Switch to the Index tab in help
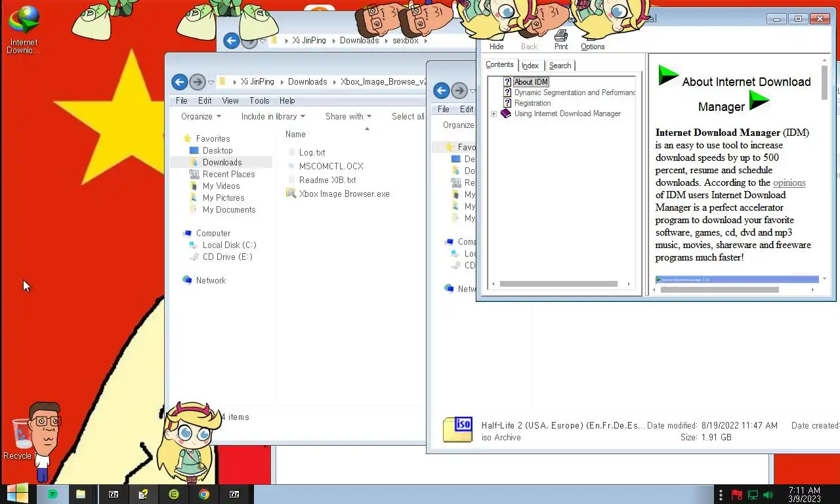The height and width of the screenshot is (504, 840). tap(530, 66)
